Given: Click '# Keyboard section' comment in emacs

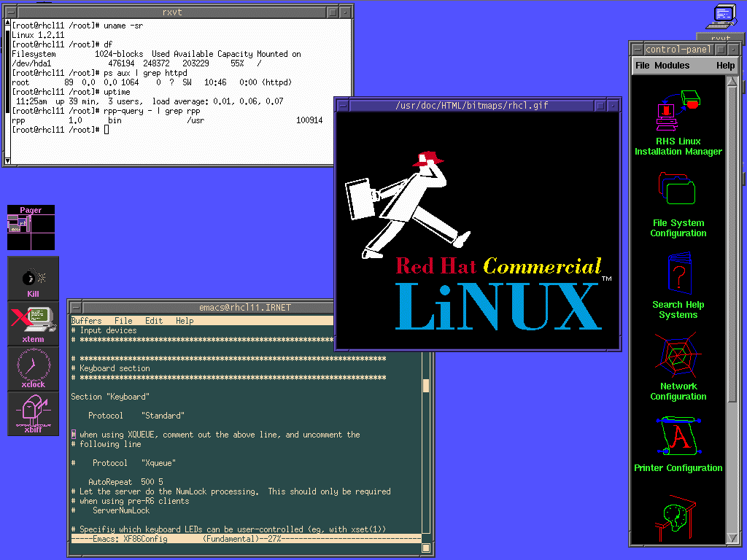Looking at the screenshot, I should (x=110, y=368).
